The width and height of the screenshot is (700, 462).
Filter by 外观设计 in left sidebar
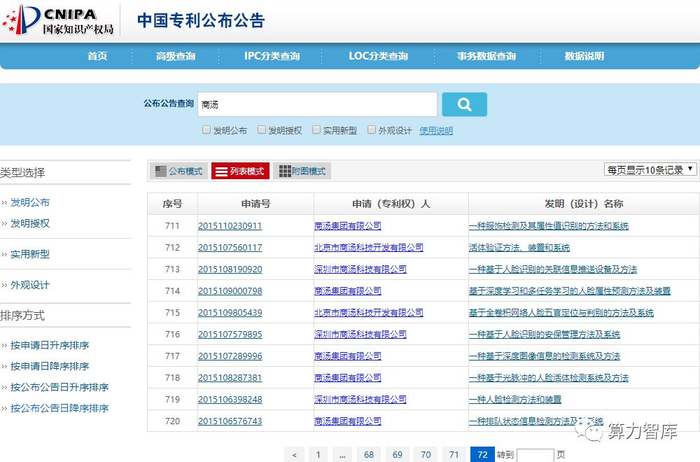(x=30, y=285)
